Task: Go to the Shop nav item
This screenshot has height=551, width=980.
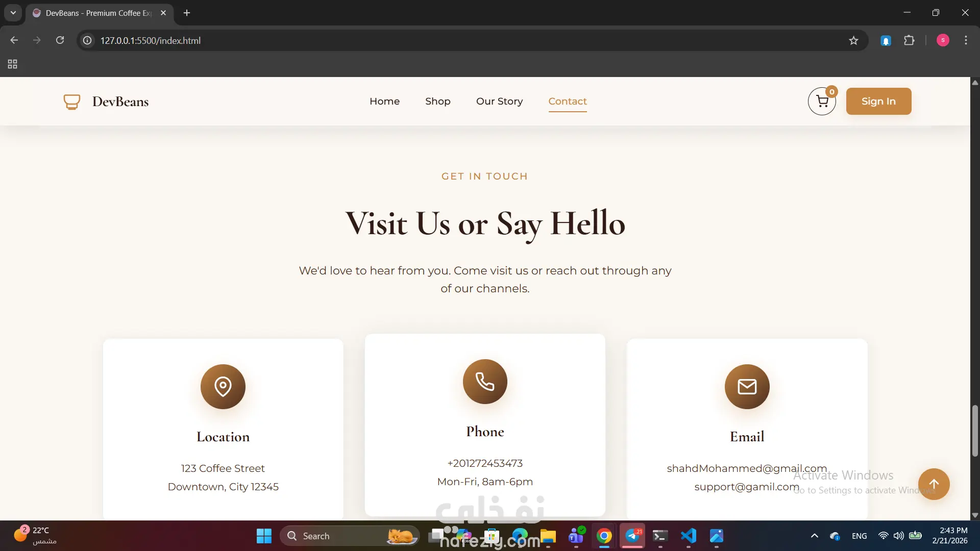Action: click(x=437, y=102)
